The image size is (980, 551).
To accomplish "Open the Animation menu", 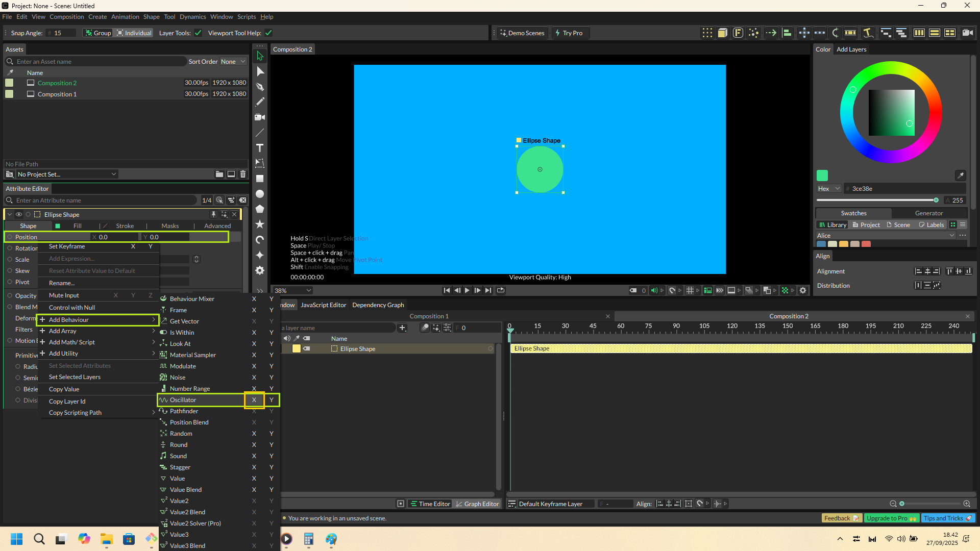I will [125, 17].
